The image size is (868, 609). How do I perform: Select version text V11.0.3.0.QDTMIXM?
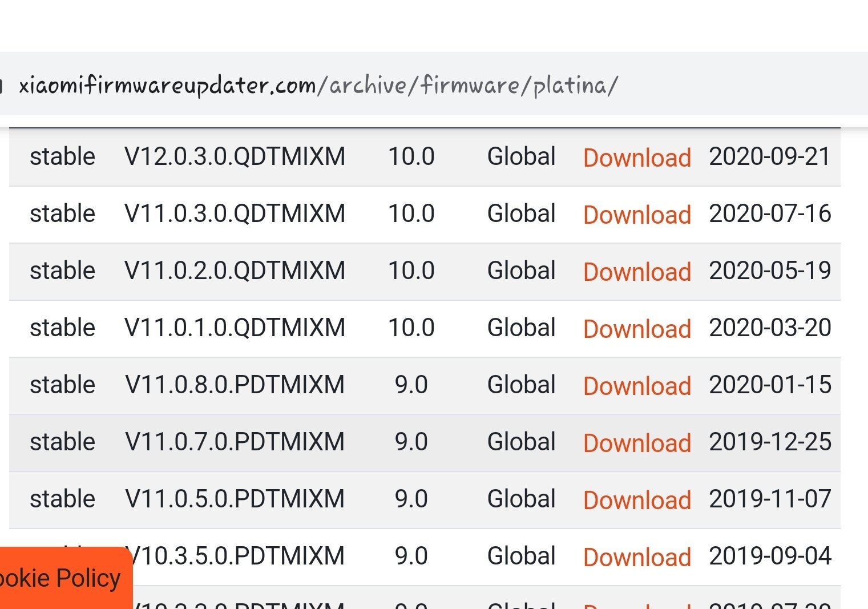point(235,213)
